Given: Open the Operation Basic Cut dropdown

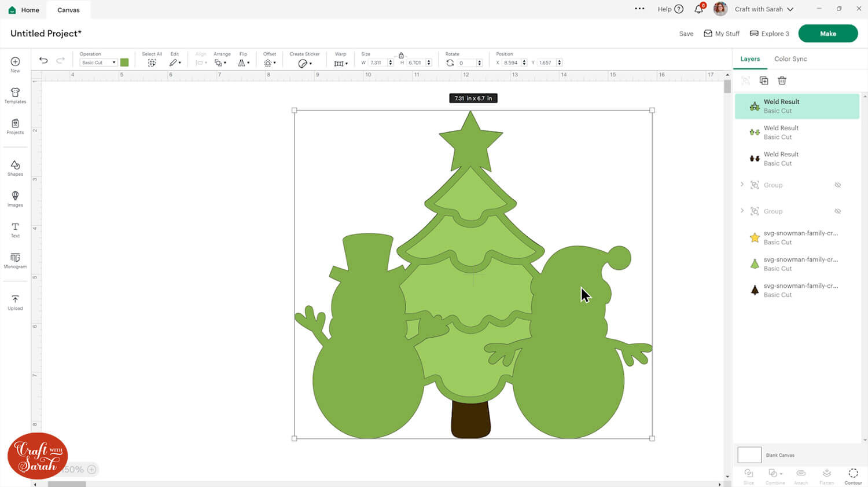Looking at the screenshot, I should coord(98,63).
